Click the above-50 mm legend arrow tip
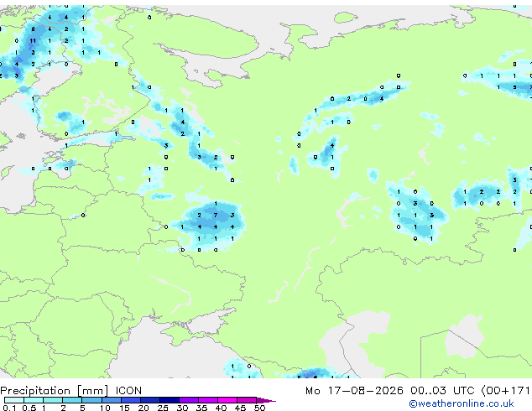Viewport: 532px width, 411px height. [266, 400]
